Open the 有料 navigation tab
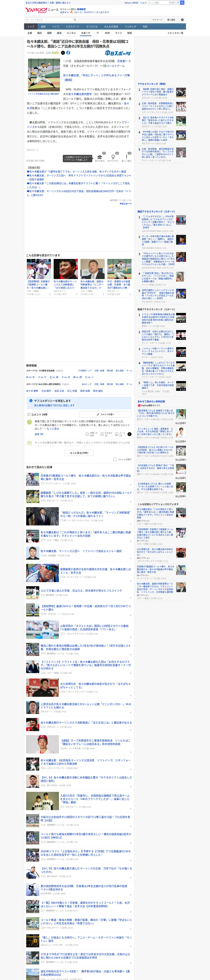This screenshot has height=980, width=210. pyautogui.click(x=145, y=27)
